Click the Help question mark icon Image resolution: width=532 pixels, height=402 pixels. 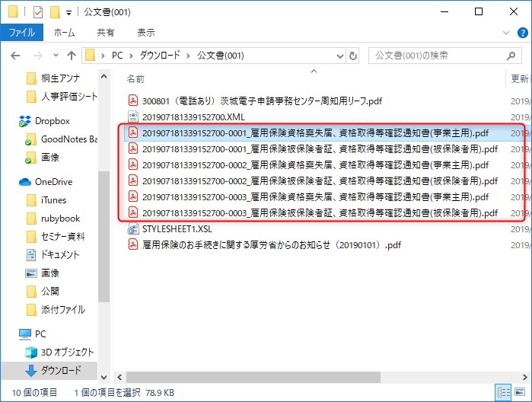521,33
